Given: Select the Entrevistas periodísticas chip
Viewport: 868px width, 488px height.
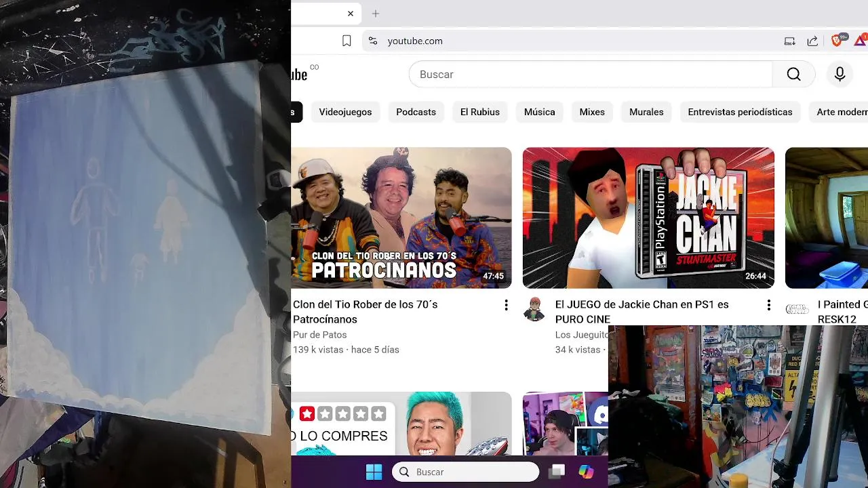Looking at the screenshot, I should click(740, 112).
